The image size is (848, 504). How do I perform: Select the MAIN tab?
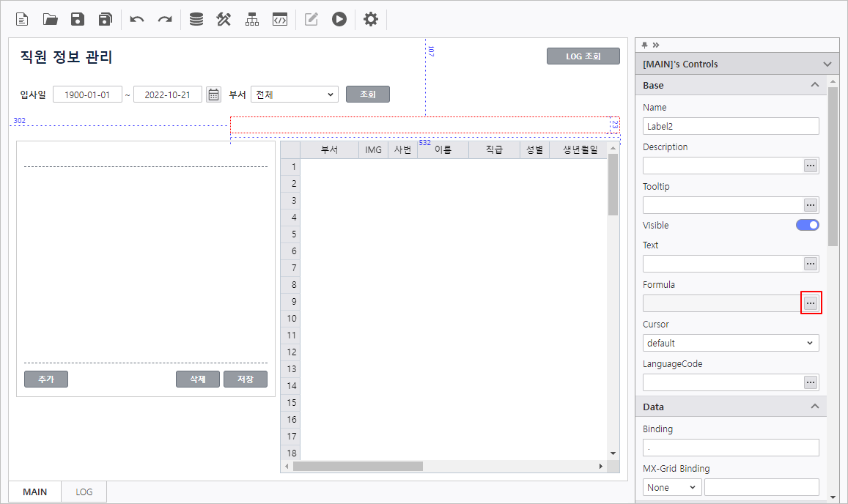(35, 492)
